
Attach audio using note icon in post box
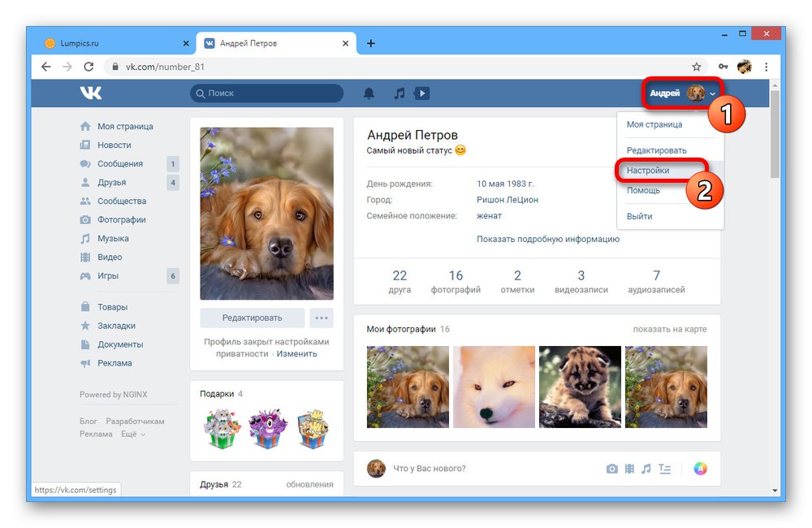(x=646, y=469)
